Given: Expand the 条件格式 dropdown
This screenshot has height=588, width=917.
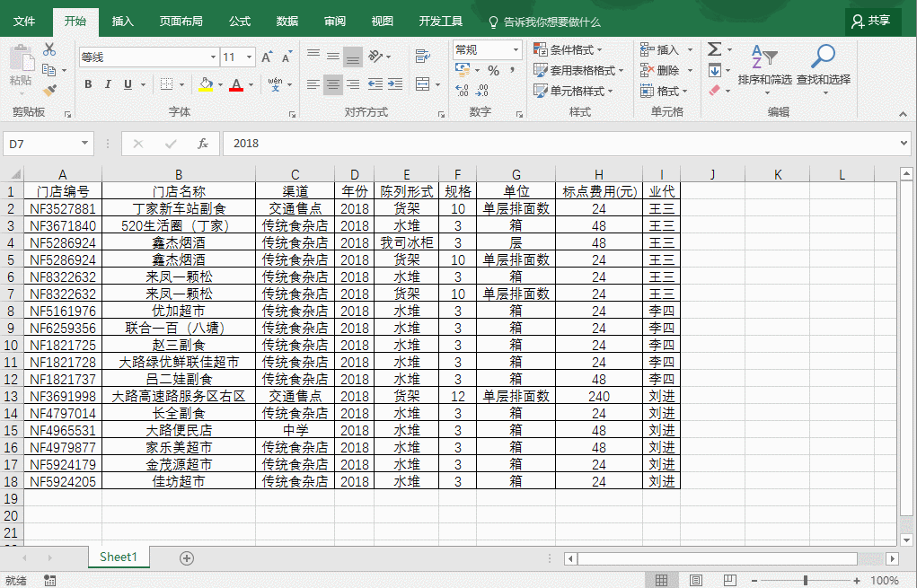Looking at the screenshot, I should pyautogui.click(x=569, y=50).
